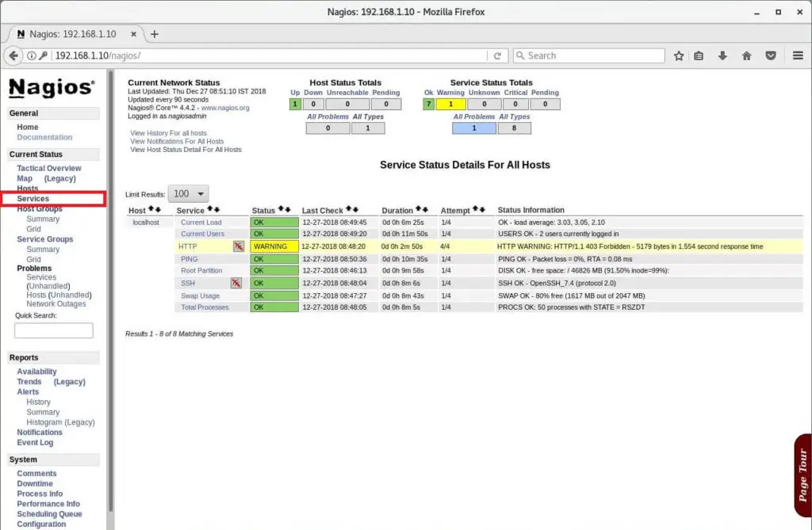Open Trends report in sidebar

pos(29,382)
